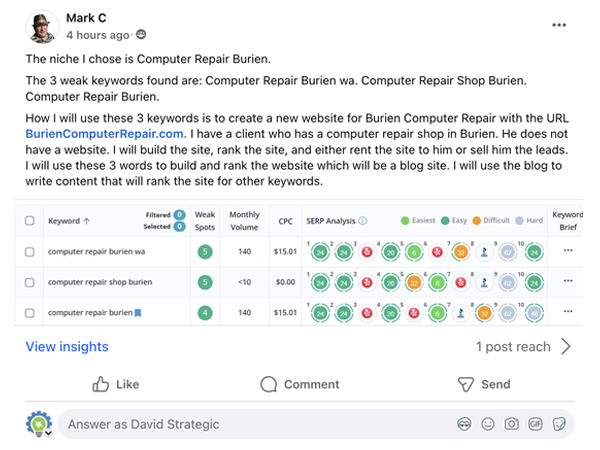
Task: Click the Selected count badge
Action: coord(179,227)
